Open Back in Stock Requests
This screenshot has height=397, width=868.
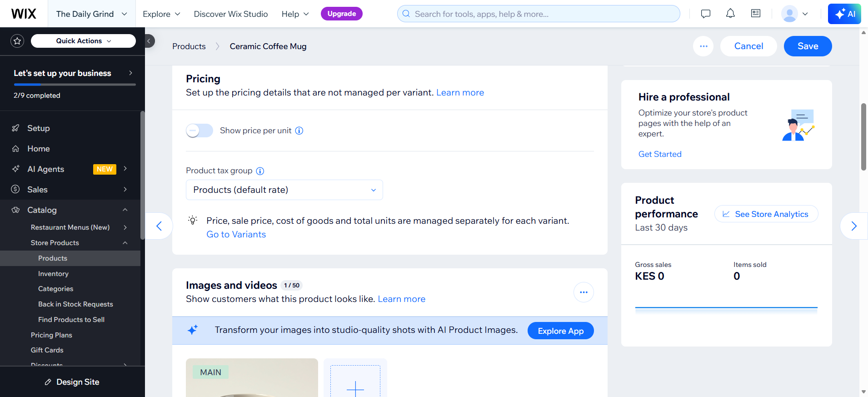(x=75, y=304)
